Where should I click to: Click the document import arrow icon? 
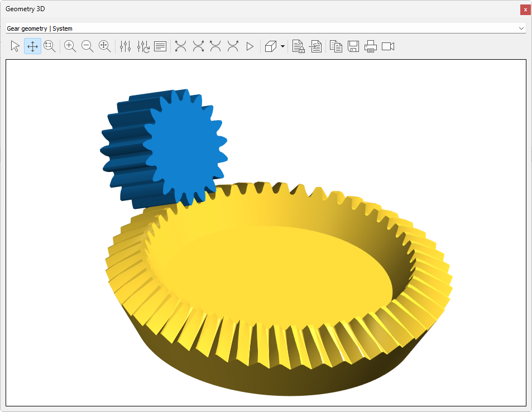pyautogui.click(x=316, y=46)
